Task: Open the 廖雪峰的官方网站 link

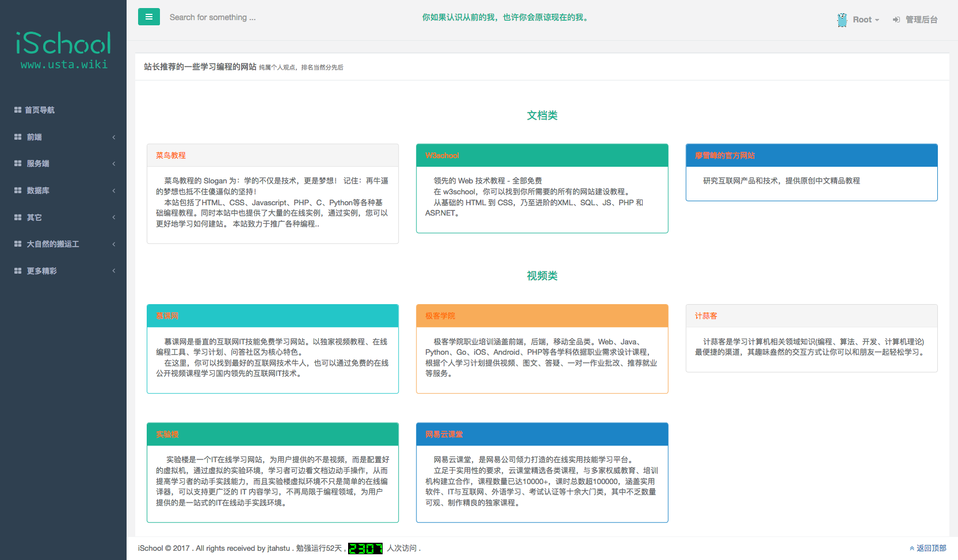Action: [725, 155]
